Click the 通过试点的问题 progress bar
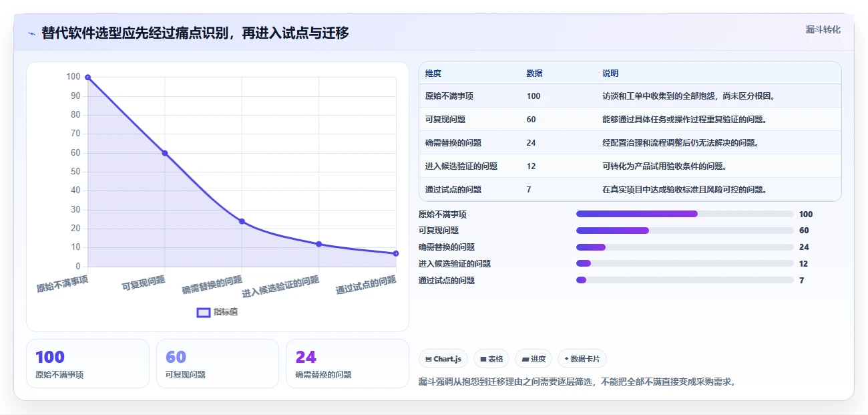Screen dimensions: 868x415 coord(685,280)
